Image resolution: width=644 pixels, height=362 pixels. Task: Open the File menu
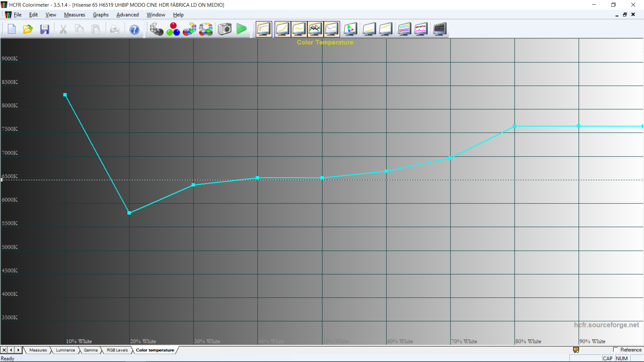click(x=17, y=15)
